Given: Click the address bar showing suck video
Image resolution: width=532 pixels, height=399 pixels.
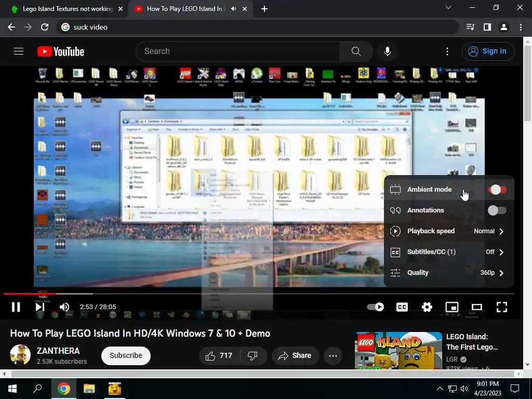Looking at the screenshot, I should pos(258,27).
